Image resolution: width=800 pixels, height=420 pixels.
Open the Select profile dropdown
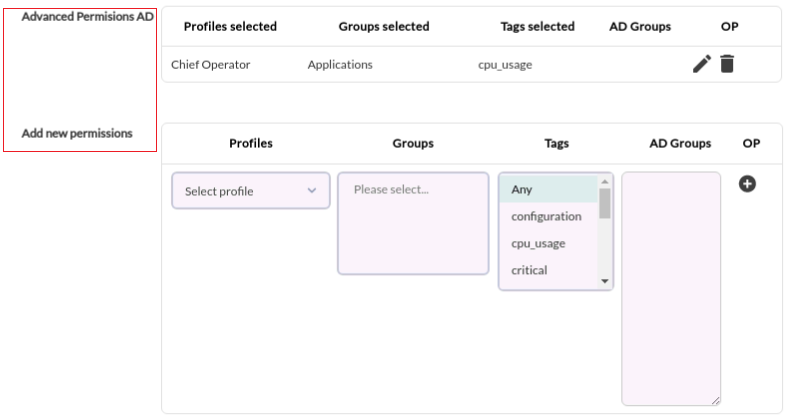tap(251, 190)
